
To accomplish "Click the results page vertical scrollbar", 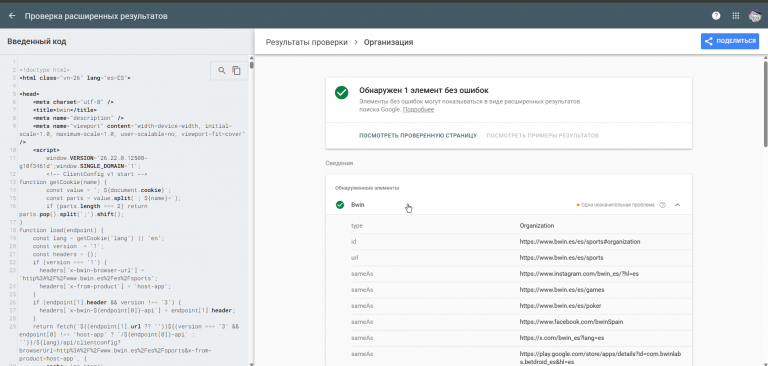I will pyautogui.click(x=765, y=103).
